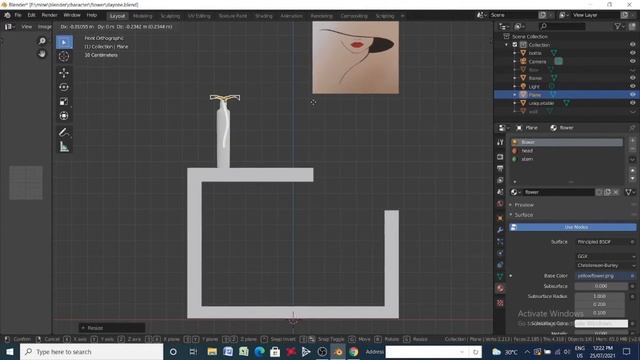Viewport: 640px width, 360px height.
Task: Open the outliner filter dropdown
Action: coord(619,27)
